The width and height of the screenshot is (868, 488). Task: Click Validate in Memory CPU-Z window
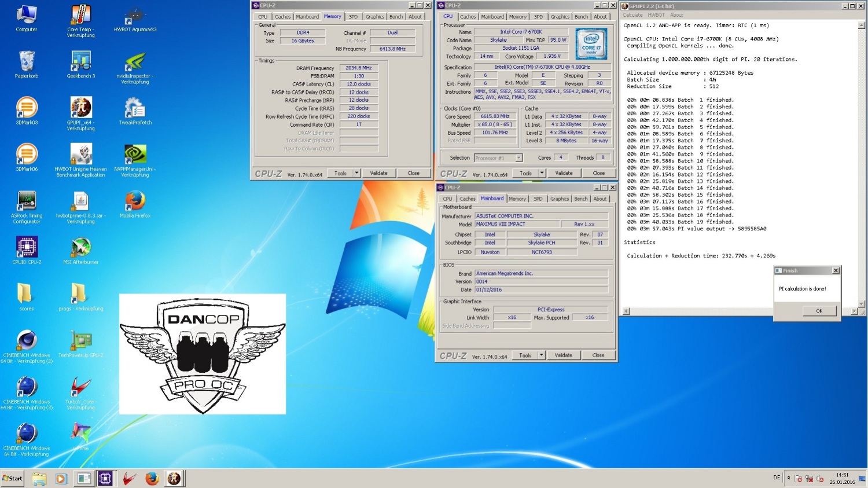tap(378, 173)
